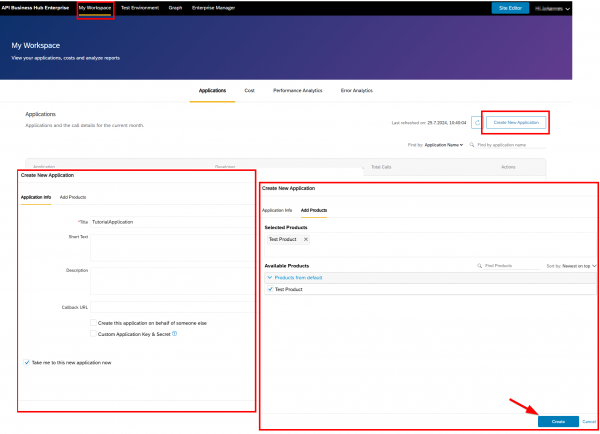Open the Performance Analytics tab
Screen dimensions: 600x434
click(x=297, y=90)
